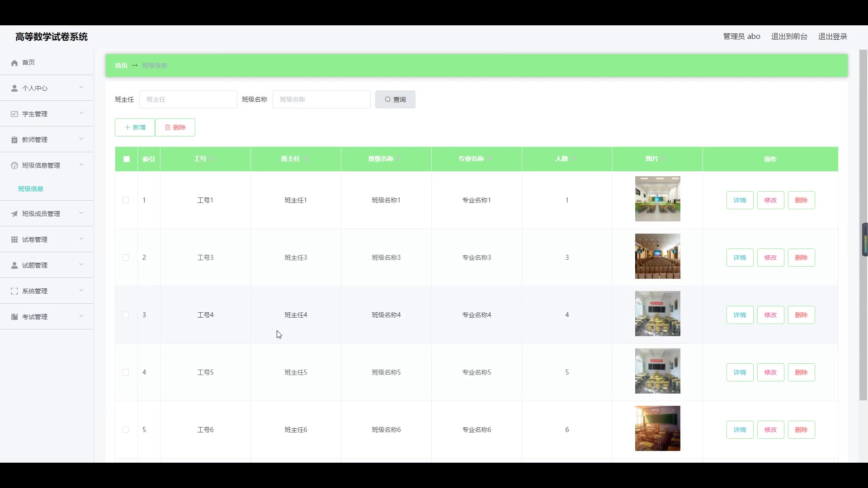Click the frame icon beside 系统管理
Viewport: 868px width, 488px height.
[x=14, y=291]
